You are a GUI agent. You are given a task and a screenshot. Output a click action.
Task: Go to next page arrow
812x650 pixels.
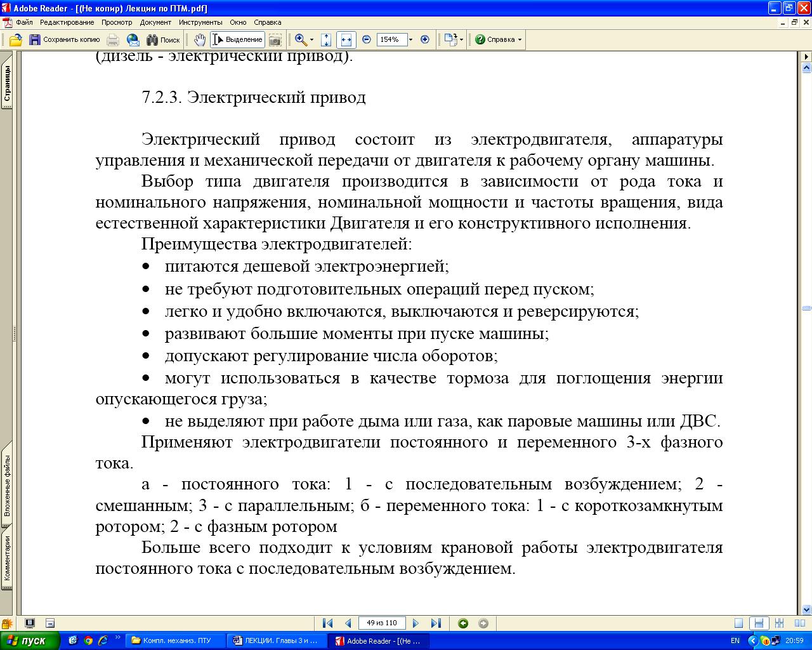tap(416, 623)
